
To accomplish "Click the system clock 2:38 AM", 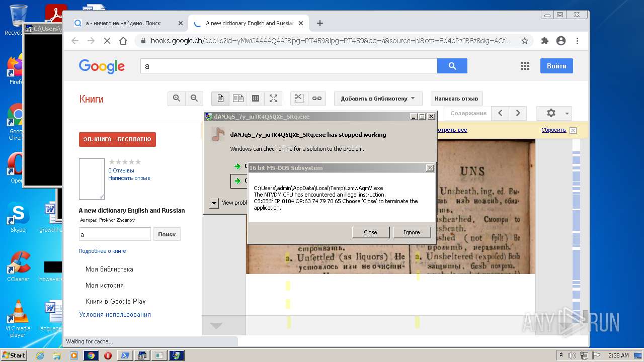I will [x=618, y=355].
